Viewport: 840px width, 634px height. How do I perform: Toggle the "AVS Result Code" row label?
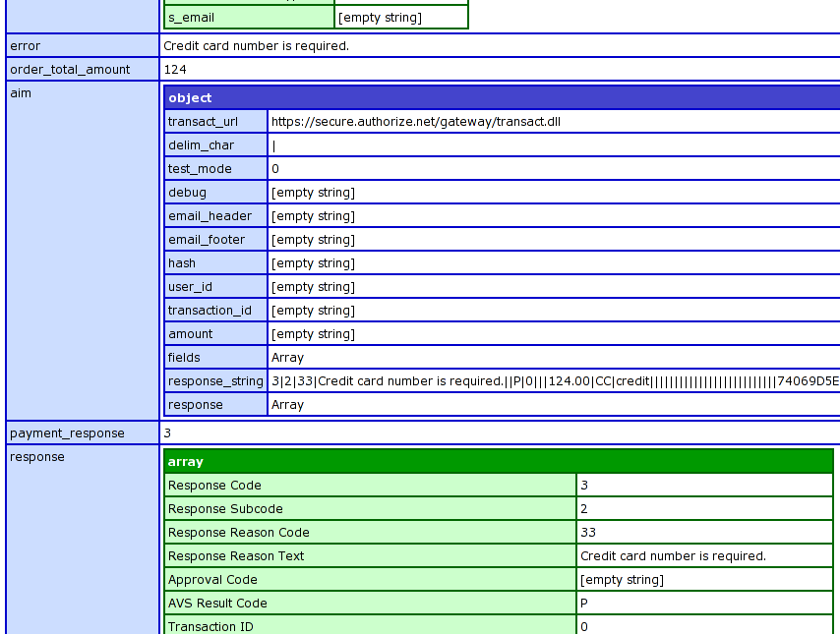[369, 604]
